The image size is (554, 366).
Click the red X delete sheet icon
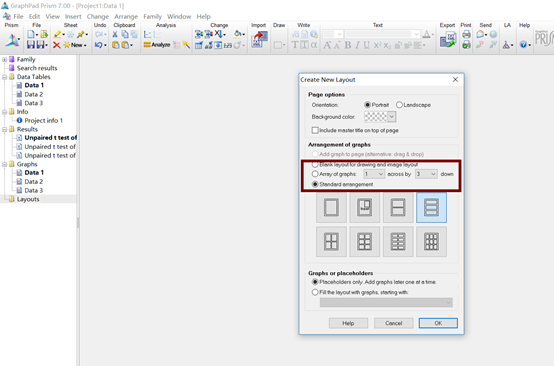tap(57, 45)
